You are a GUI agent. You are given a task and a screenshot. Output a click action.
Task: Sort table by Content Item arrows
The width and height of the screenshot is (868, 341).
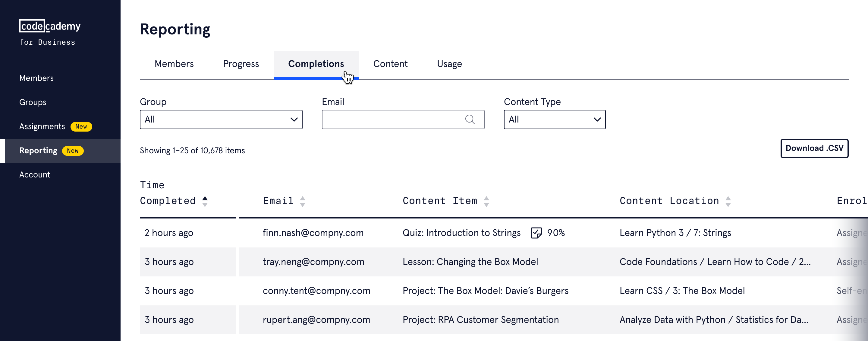486,201
